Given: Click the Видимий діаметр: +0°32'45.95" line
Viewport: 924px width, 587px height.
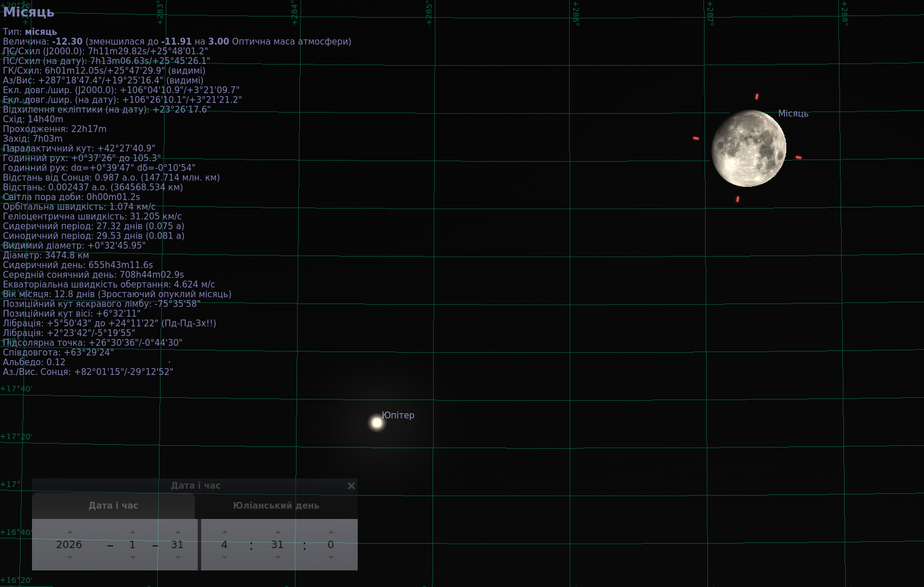Looking at the screenshot, I should pyautogui.click(x=74, y=246).
